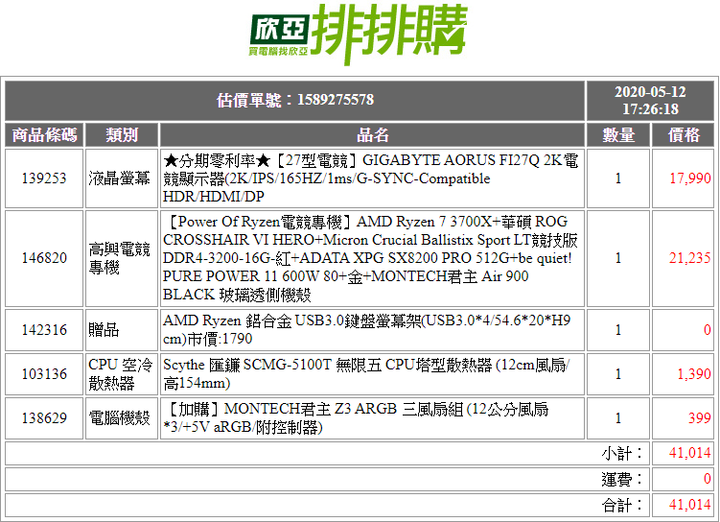Click the AMD Ryzen 7 3700X bundle description
Image resolution: width=720 pixels, height=522 pixels.
[x=372, y=258]
